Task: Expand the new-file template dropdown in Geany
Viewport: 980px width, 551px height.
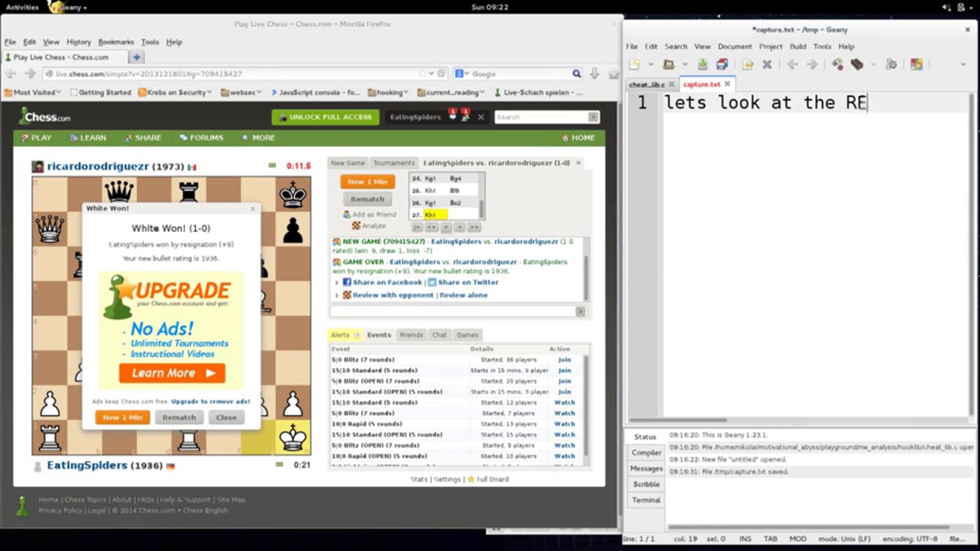Action: click(x=650, y=64)
